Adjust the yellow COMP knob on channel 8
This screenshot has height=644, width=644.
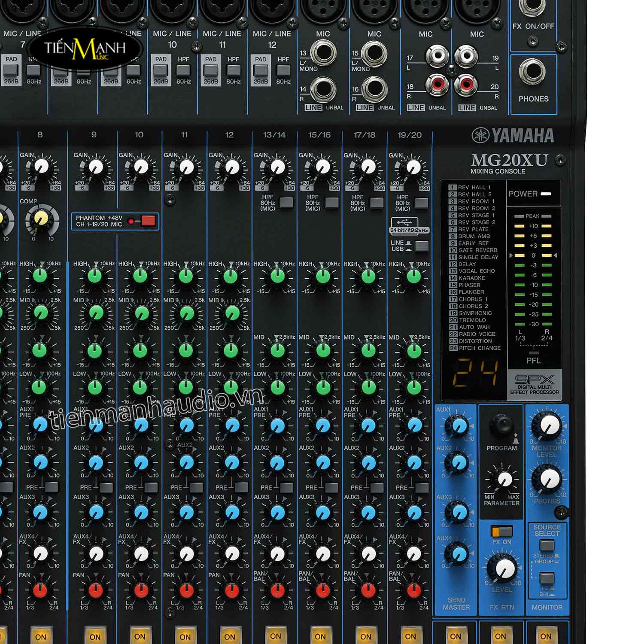pyautogui.click(x=41, y=219)
